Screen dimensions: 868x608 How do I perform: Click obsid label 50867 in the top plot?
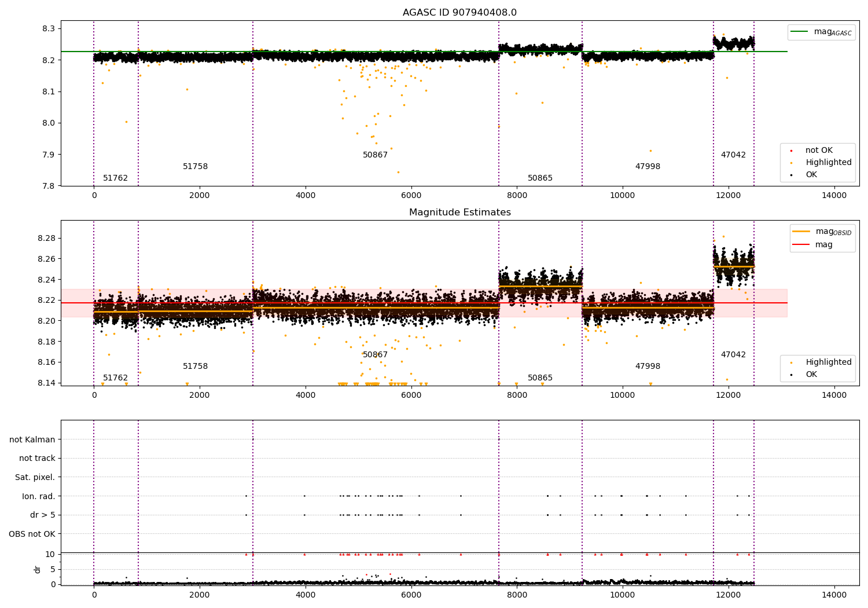pos(376,155)
